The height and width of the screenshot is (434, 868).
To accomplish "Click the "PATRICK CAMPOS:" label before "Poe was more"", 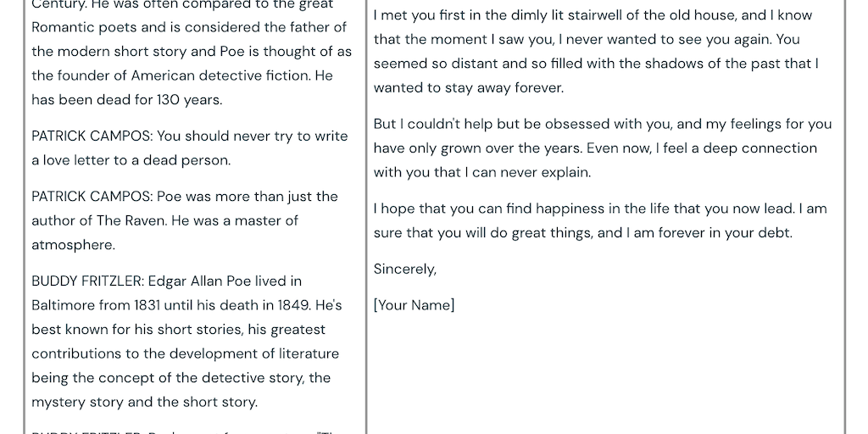I will [92, 196].
